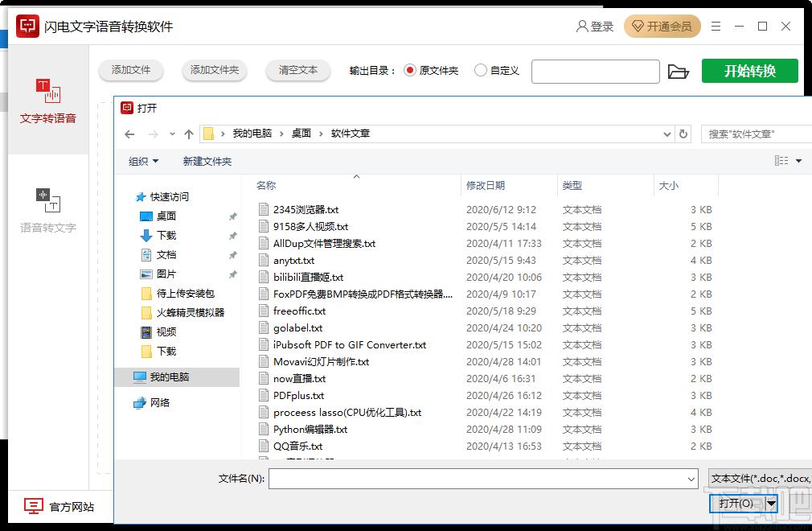Click the 开通会员 button
Viewport: 812px width, 531px height.
pyautogui.click(x=662, y=26)
